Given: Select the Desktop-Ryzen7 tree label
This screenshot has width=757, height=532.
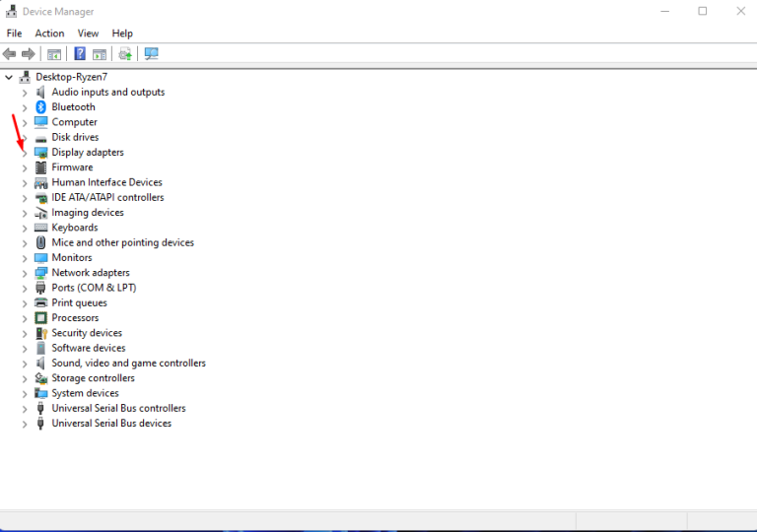Looking at the screenshot, I should point(71,77).
